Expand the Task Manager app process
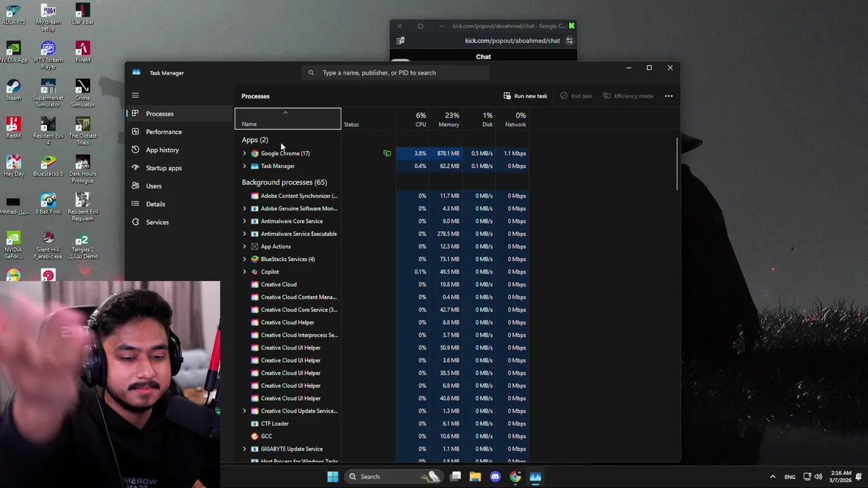The height and width of the screenshot is (488, 868). [244, 166]
